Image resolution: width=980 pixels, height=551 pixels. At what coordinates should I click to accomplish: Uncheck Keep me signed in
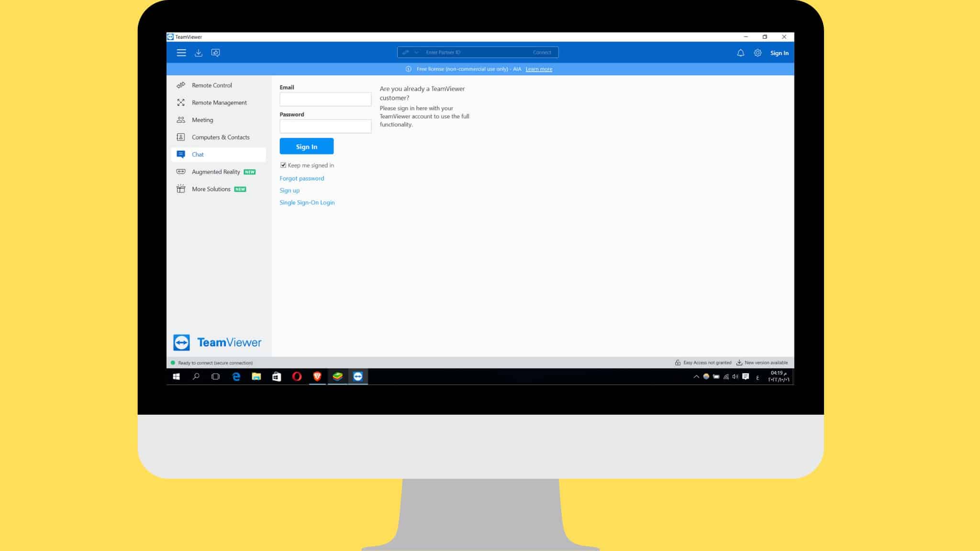point(283,165)
